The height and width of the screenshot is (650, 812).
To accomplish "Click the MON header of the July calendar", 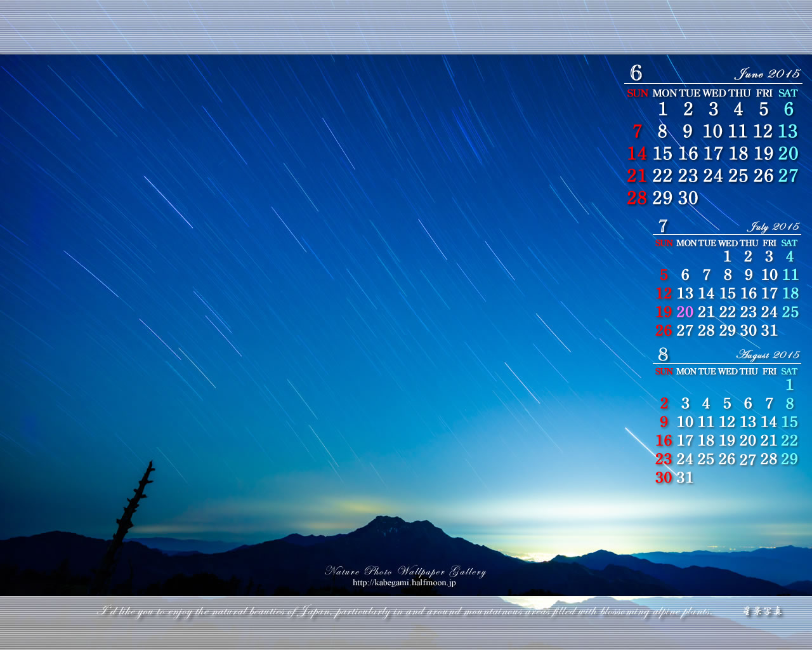I will point(686,243).
